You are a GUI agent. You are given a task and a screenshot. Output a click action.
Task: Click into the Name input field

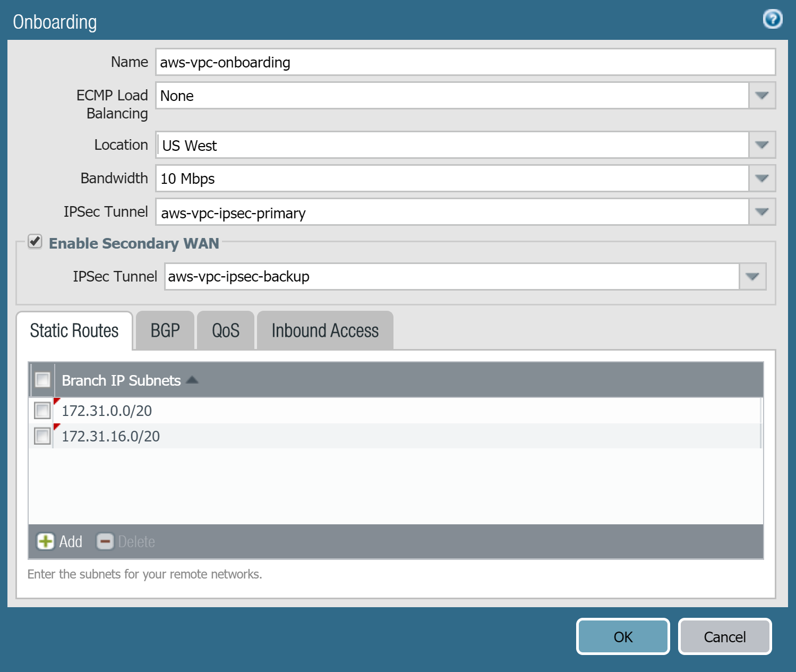pos(465,62)
